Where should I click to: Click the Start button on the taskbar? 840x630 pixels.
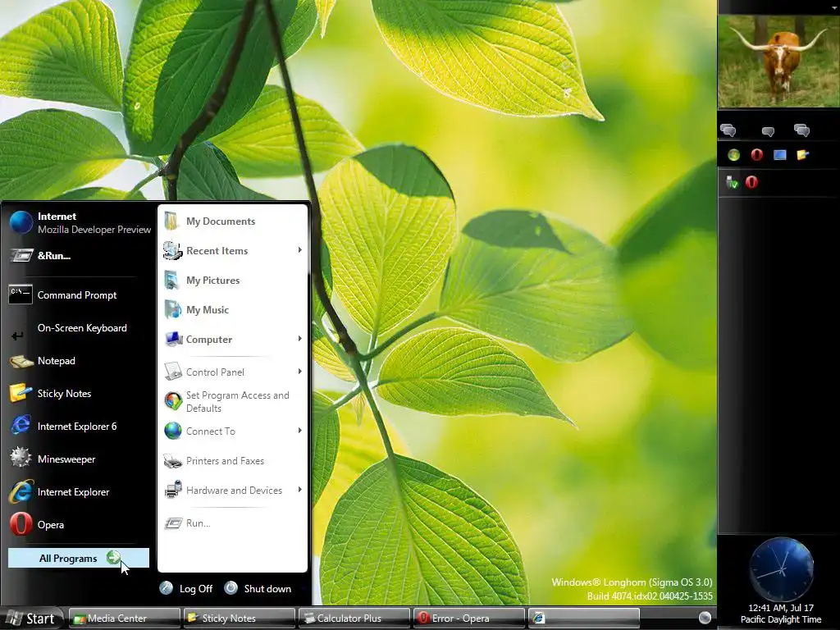click(x=31, y=619)
